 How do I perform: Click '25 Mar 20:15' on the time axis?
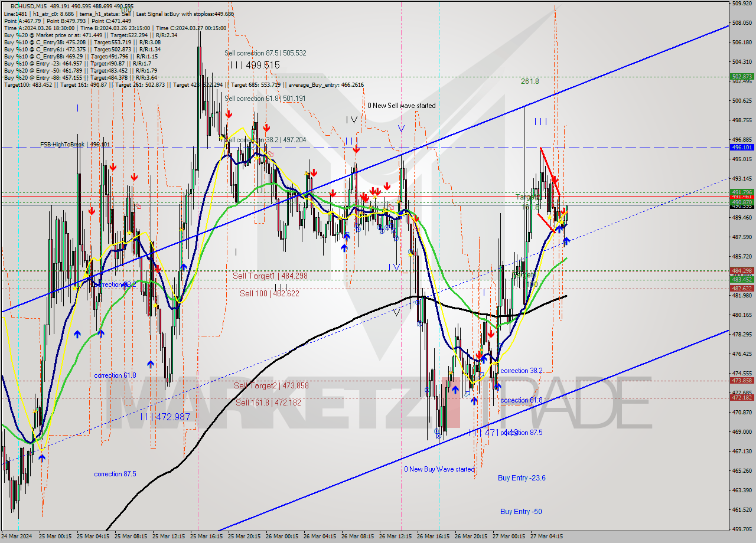[x=245, y=537]
